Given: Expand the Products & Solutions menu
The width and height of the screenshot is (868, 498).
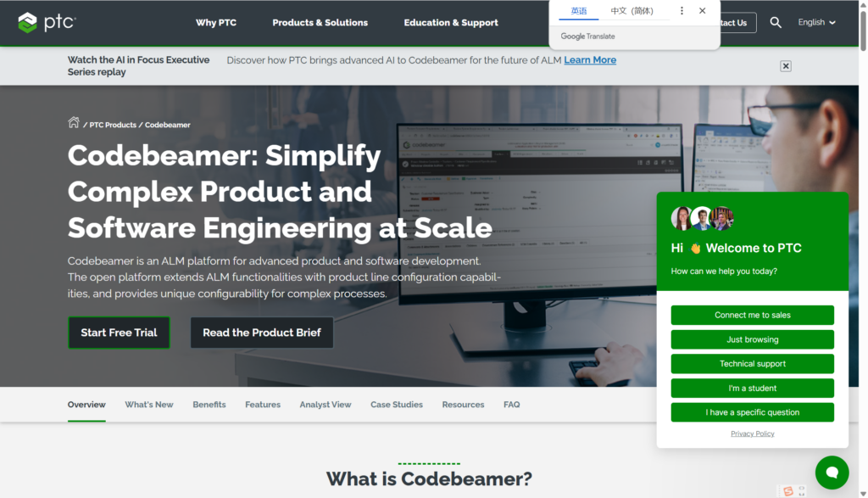Looking at the screenshot, I should pyautogui.click(x=320, y=23).
